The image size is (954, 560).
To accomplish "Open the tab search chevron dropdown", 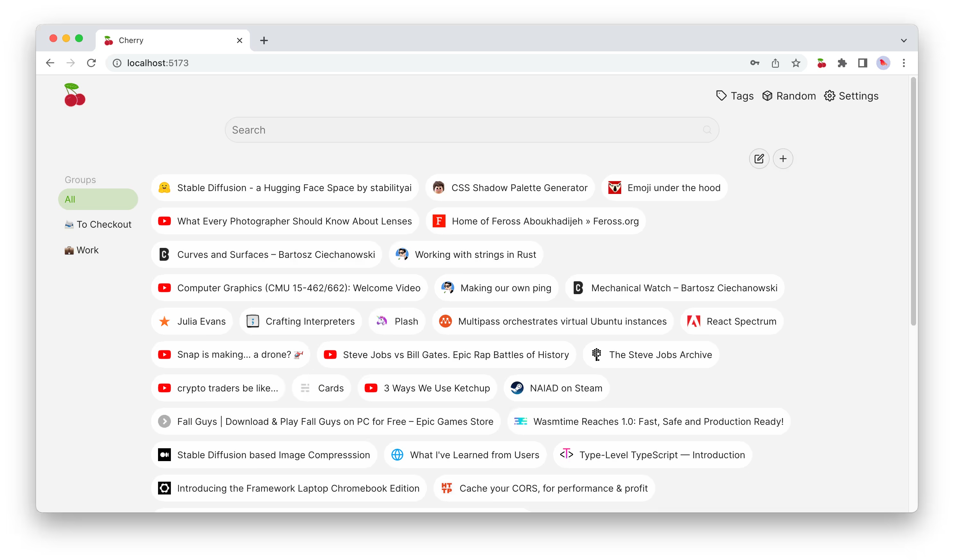I will pos(904,40).
